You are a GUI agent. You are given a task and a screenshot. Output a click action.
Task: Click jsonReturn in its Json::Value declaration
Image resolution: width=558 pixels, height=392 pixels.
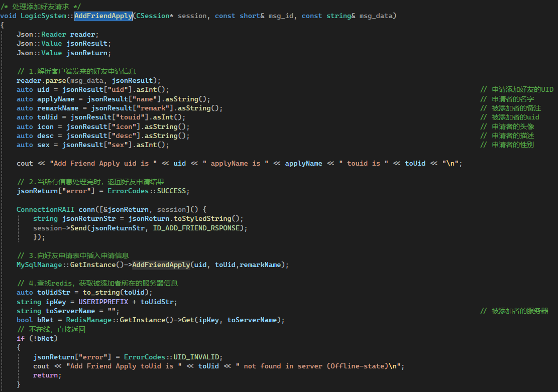[87, 53]
